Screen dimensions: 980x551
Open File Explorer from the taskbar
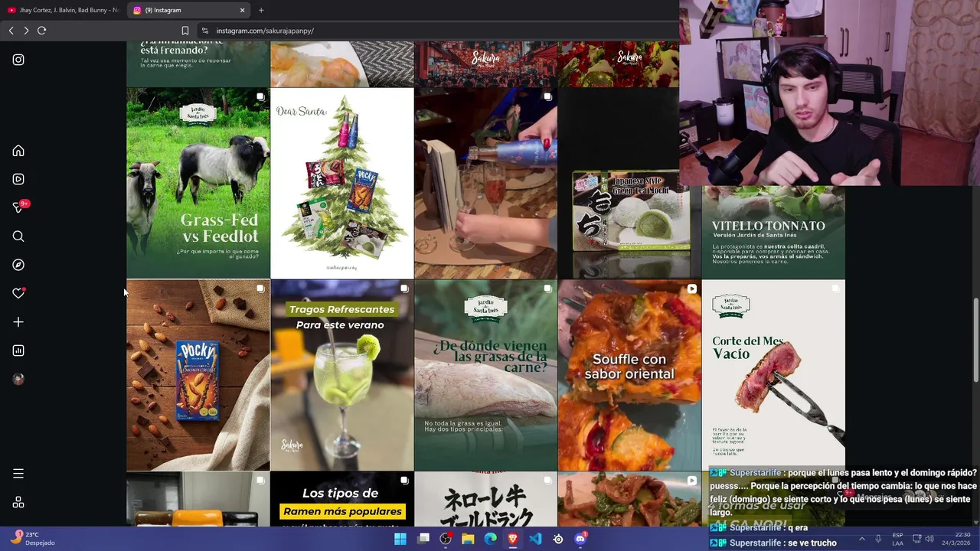coord(468,539)
